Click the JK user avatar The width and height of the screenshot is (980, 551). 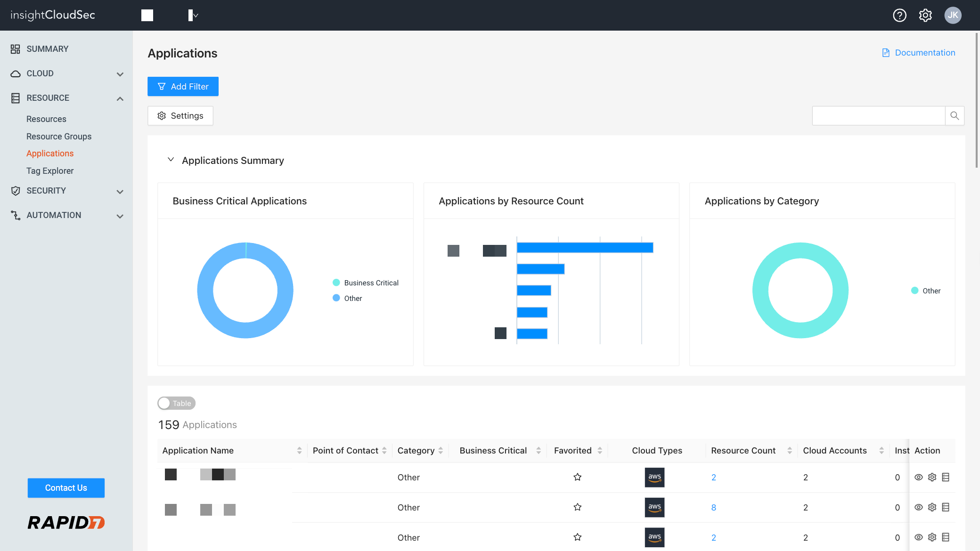(x=953, y=16)
